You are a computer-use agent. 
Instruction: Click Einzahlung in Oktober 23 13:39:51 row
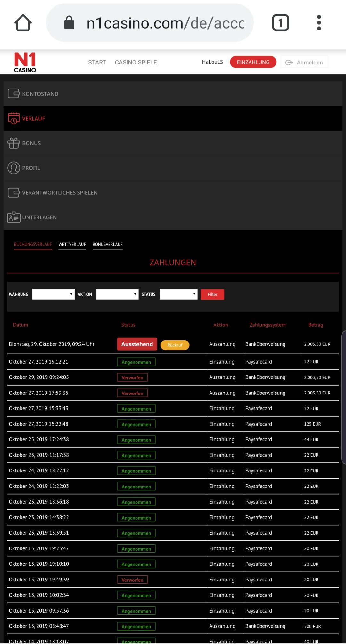click(x=222, y=533)
